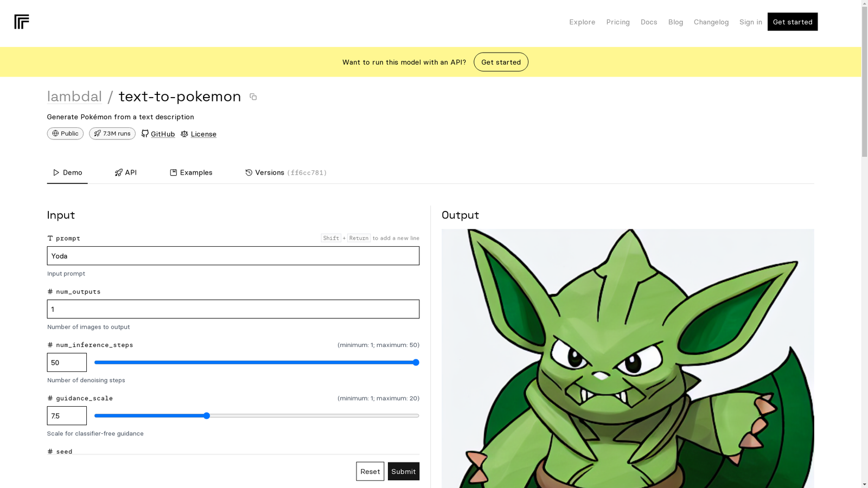
Task: Open the Changelog page
Action: point(711,22)
